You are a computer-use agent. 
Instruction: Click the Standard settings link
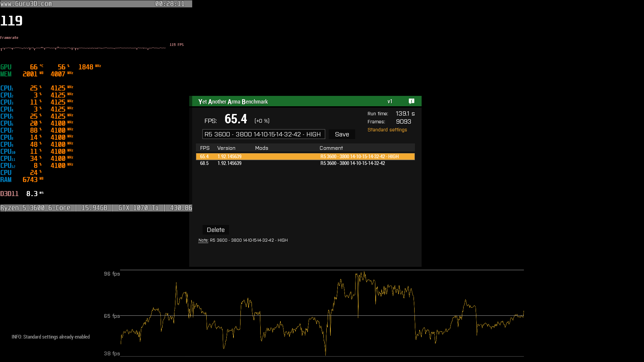[x=387, y=130]
